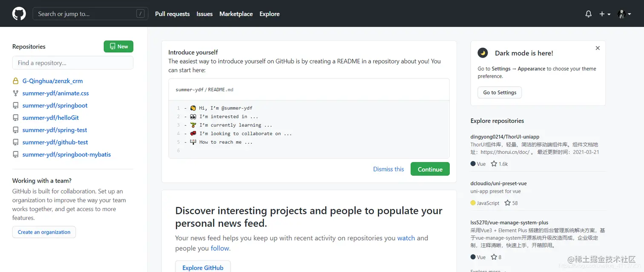This screenshot has width=644, height=272.
Task: Follow the follow link in news feed text
Action: pos(220,248)
